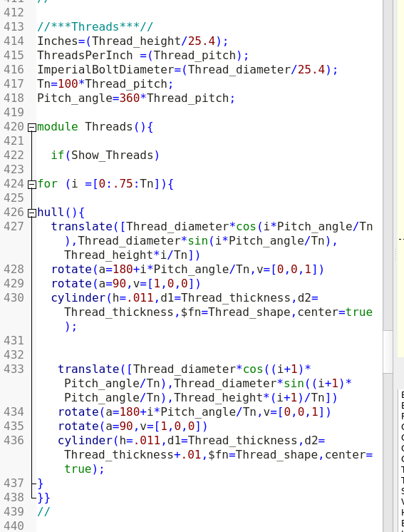Click line number 420 in the gutter
404x532 pixels.
pos(14,126)
